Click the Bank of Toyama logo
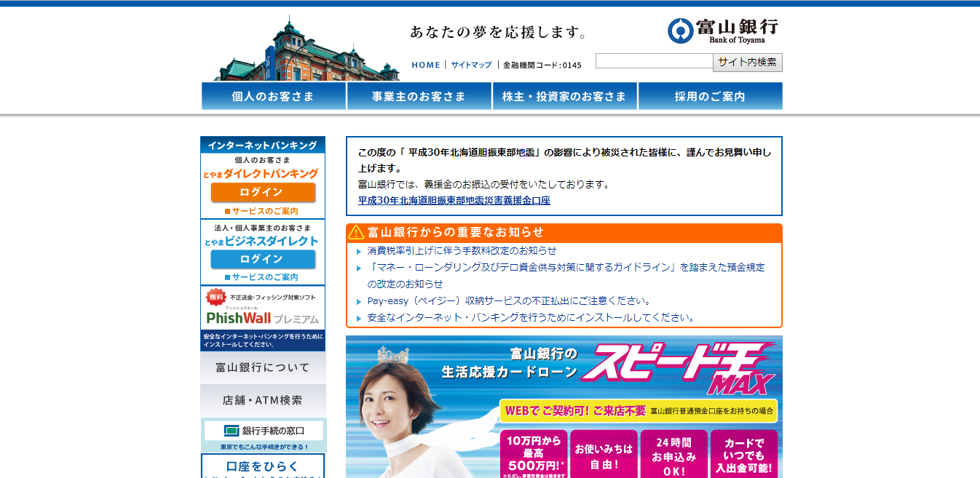This screenshot has width=980, height=478. pos(722,30)
